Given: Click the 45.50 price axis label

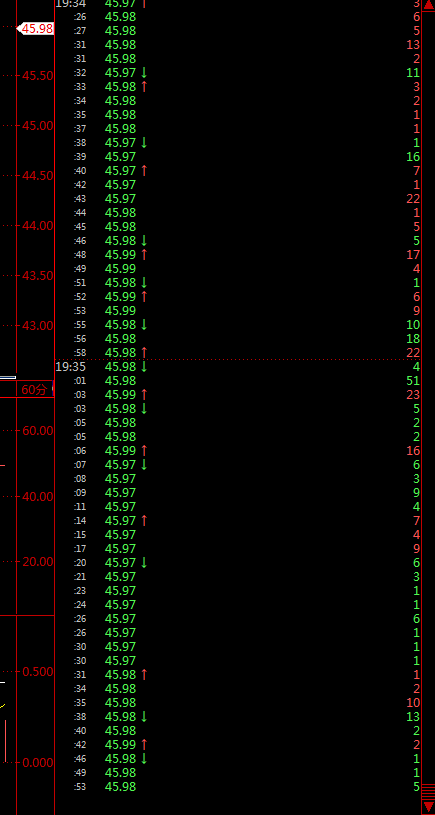Looking at the screenshot, I should tap(37, 76).
